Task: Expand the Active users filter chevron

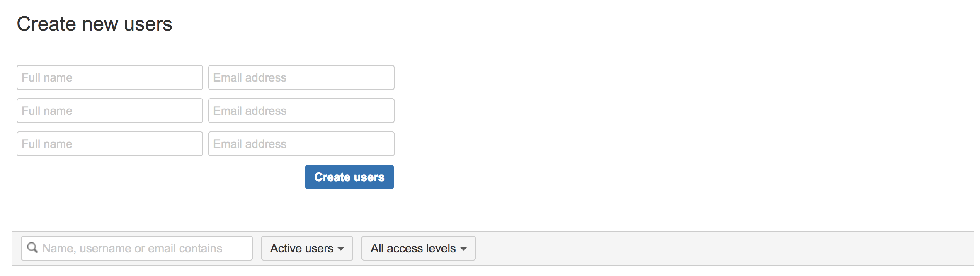Action: click(x=341, y=249)
